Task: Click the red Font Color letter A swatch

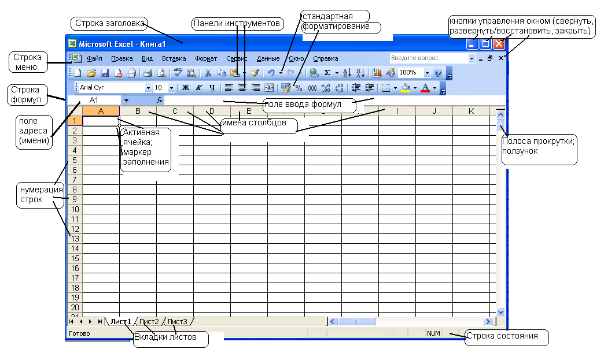Action: (x=425, y=88)
